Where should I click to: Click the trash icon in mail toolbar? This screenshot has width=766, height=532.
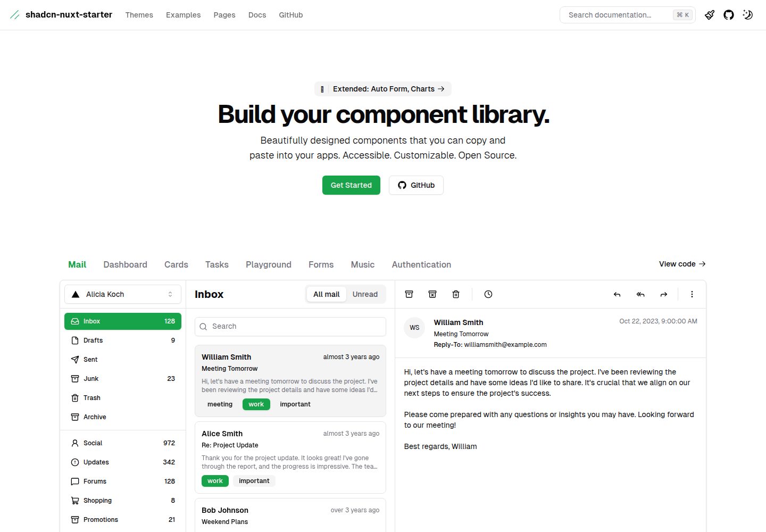point(456,294)
